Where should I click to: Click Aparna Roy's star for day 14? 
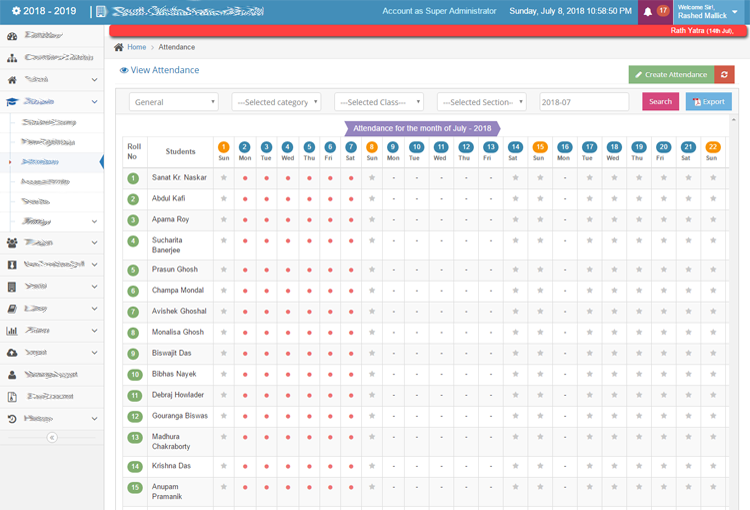pyautogui.click(x=515, y=220)
